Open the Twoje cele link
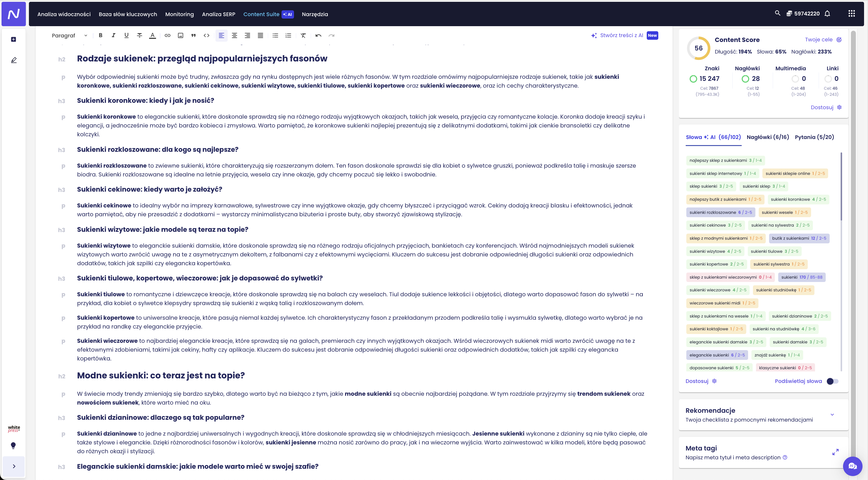The height and width of the screenshot is (480, 868). (x=823, y=40)
